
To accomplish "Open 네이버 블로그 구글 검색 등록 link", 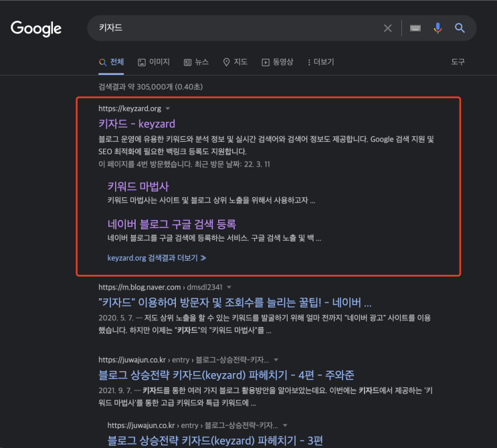I will coord(171,224).
